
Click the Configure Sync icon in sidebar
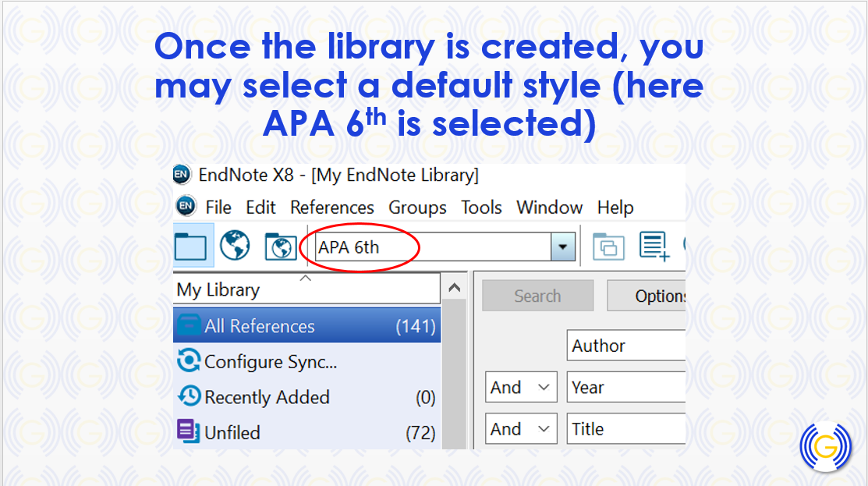(x=189, y=361)
